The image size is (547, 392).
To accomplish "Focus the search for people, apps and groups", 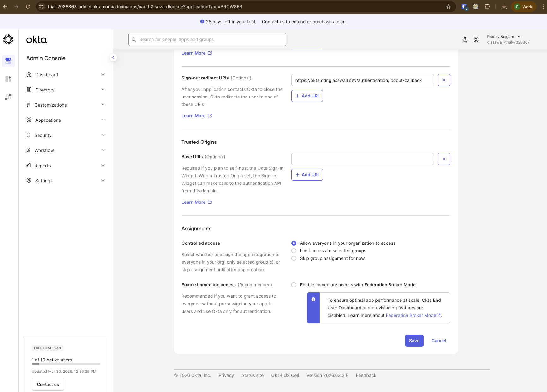I will click(207, 39).
